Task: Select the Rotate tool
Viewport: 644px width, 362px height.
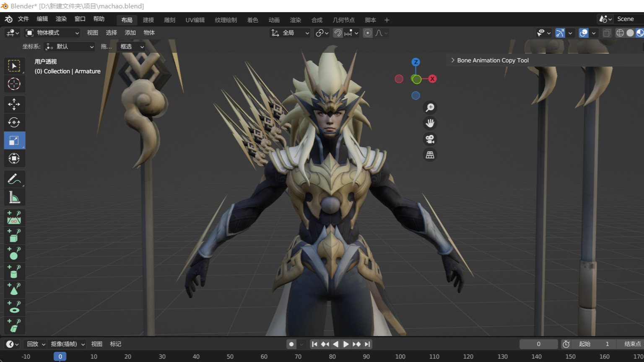Action: [14, 122]
